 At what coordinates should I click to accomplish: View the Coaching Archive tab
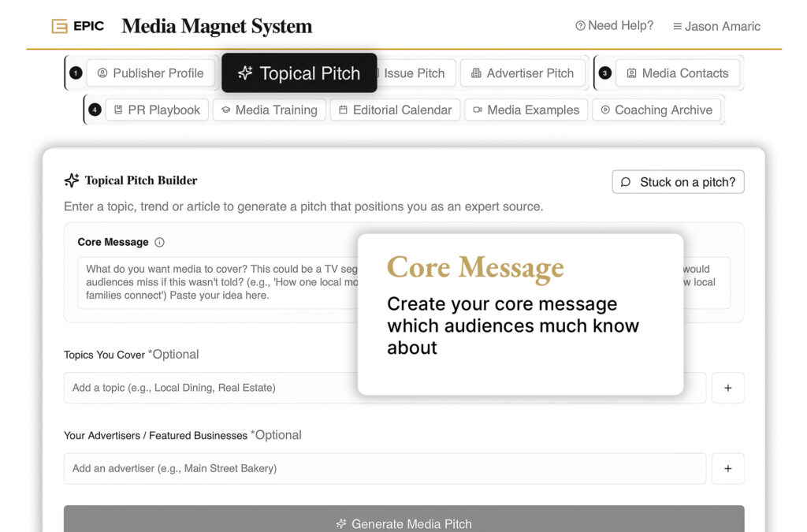[x=656, y=110]
